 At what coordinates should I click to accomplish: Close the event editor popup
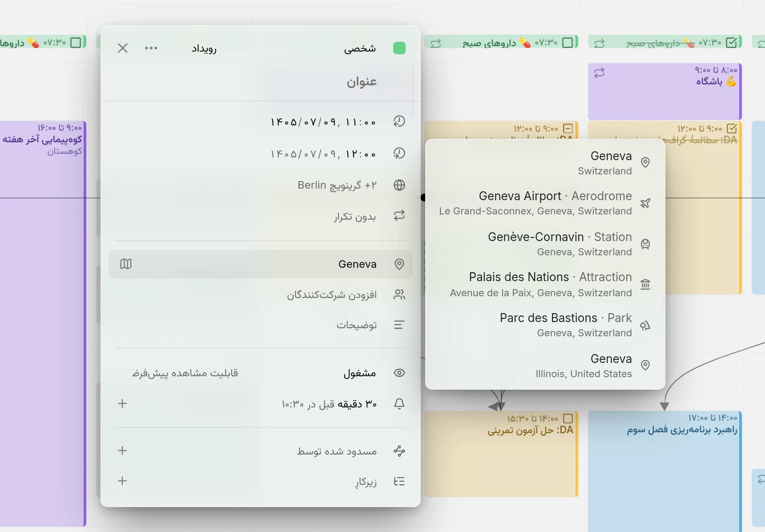123,48
